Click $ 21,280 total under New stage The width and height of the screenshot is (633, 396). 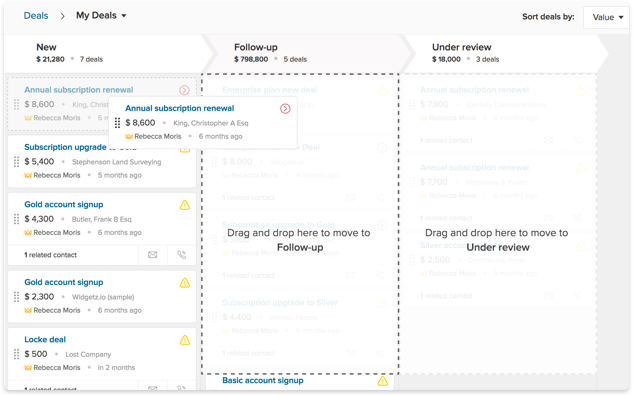(50, 59)
